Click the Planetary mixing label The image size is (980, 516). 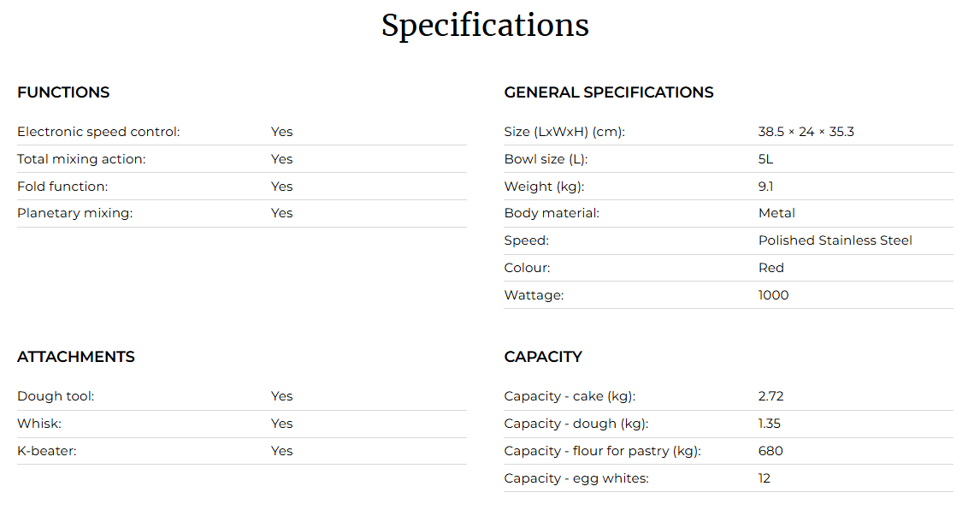pyautogui.click(x=74, y=213)
